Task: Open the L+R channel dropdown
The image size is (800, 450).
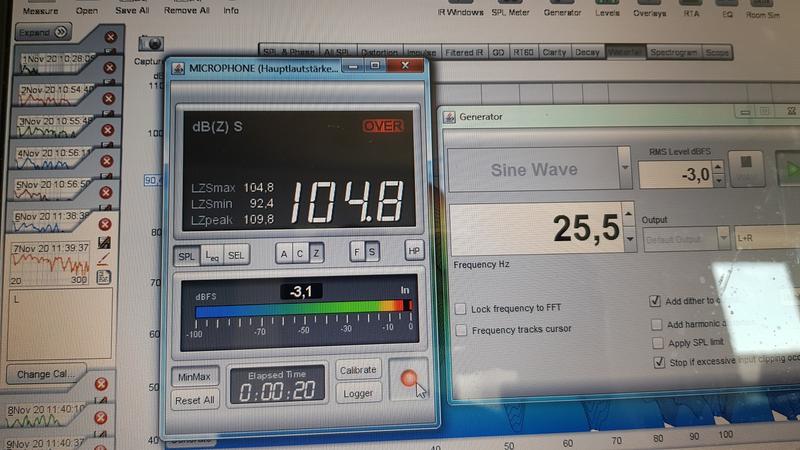Action: click(766, 238)
